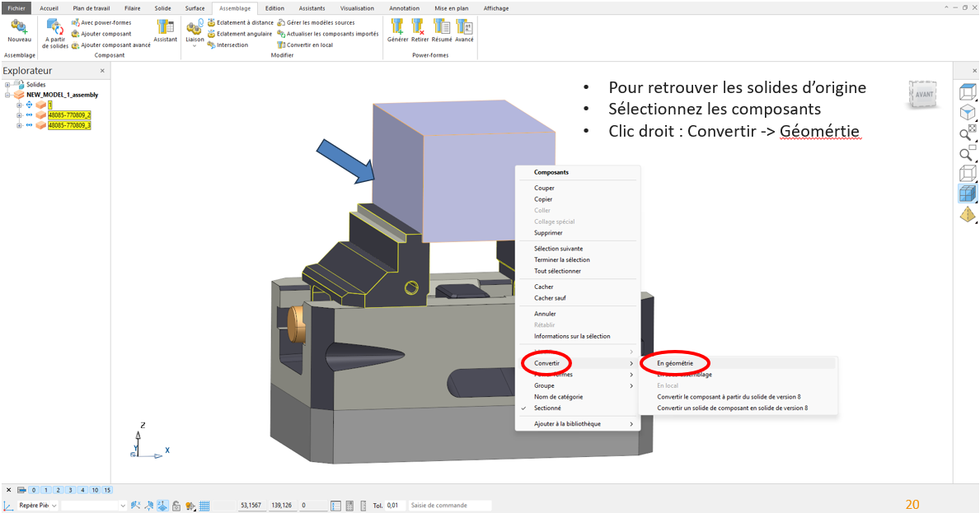Expand component 48085-770809_2 in tree
980x513 pixels.
coord(19,115)
